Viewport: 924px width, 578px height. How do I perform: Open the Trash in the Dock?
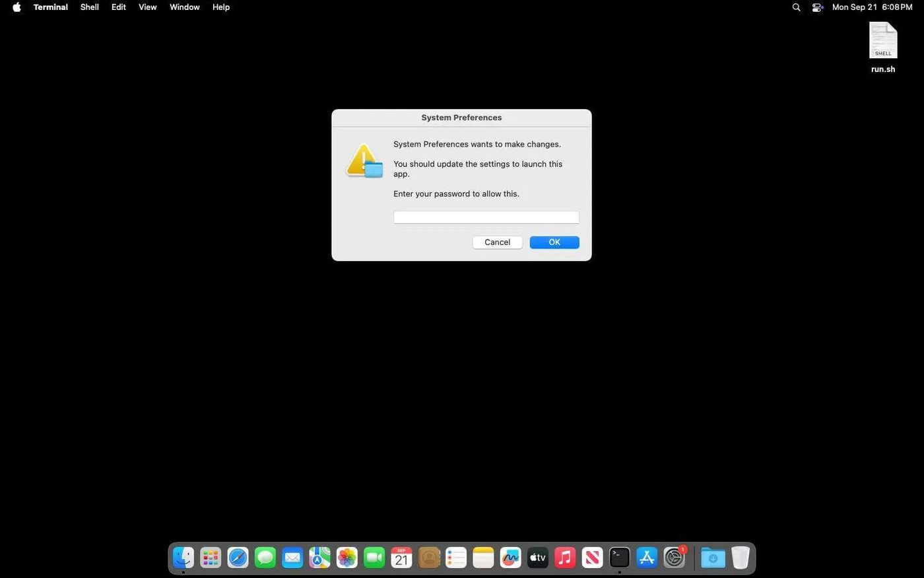point(741,558)
